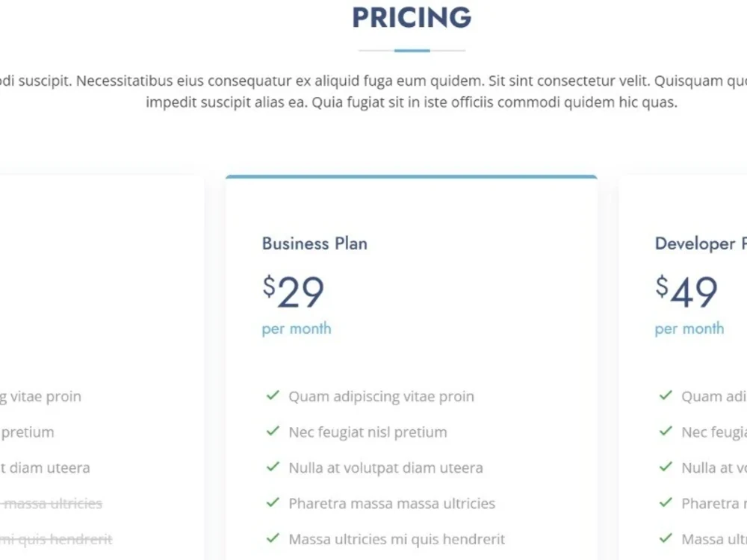Click Developer Plan's 'Massa ultr' checkmark icon
This screenshot has width=747, height=560.
[666, 538]
